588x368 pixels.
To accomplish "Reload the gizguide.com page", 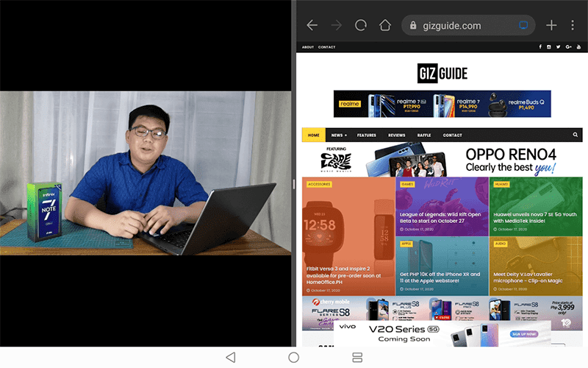I will tap(361, 25).
